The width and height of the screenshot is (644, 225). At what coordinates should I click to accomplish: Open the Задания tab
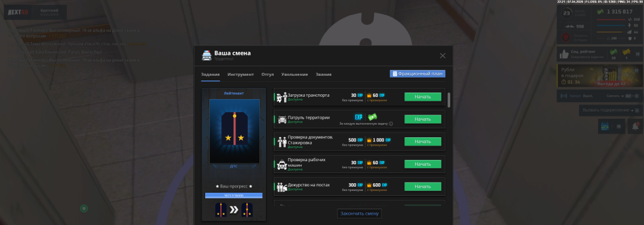(x=210, y=75)
